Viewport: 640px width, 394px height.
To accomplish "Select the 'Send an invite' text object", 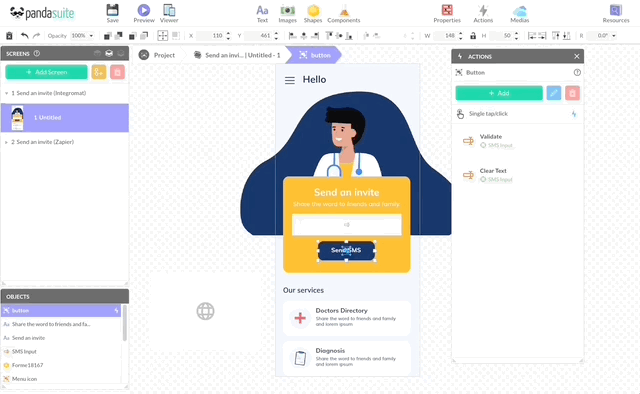I will (x=61, y=338).
